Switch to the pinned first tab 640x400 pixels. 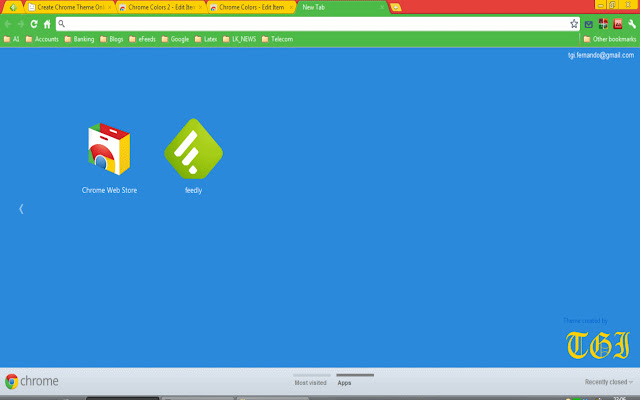click(x=13, y=7)
